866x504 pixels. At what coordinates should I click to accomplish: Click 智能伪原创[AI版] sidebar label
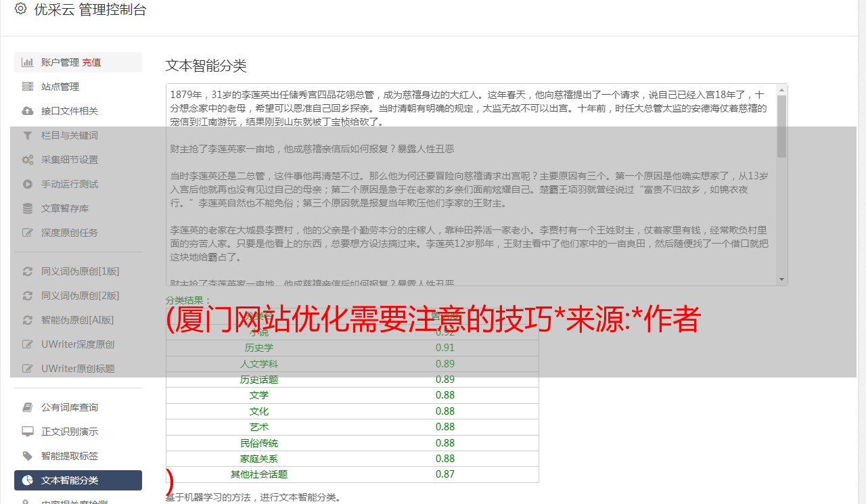(x=77, y=320)
